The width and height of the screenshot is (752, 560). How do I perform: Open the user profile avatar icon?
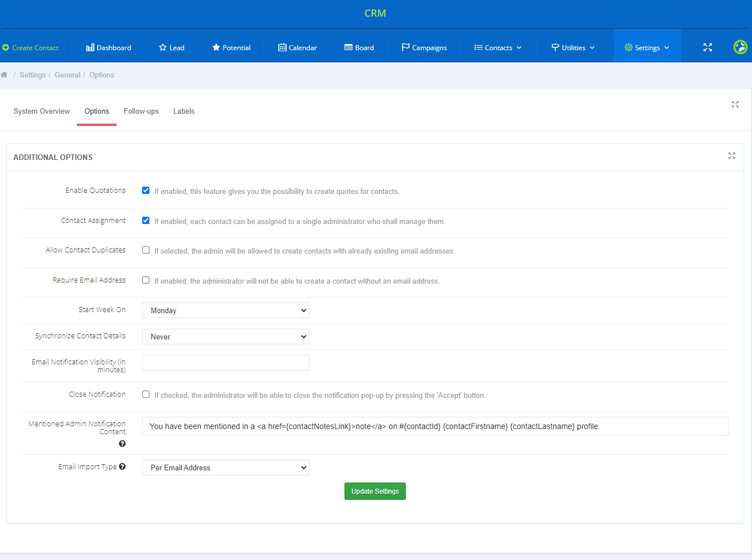pyautogui.click(x=740, y=47)
